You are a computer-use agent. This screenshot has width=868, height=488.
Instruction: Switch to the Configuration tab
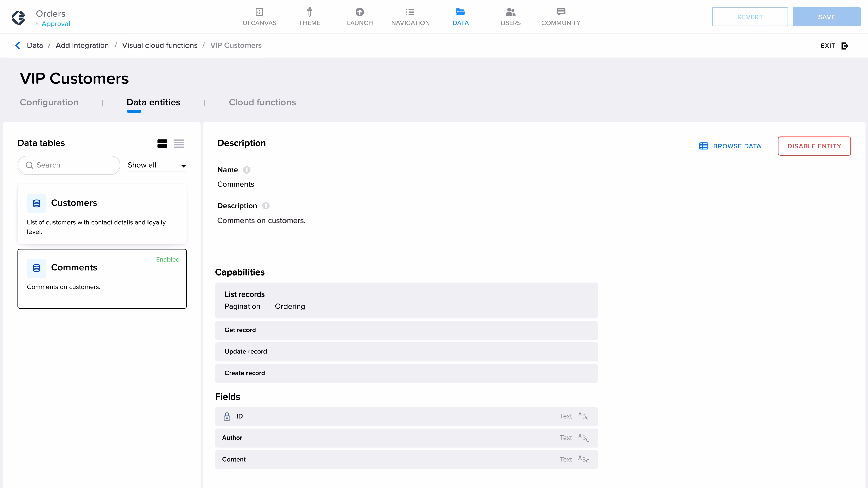(49, 102)
